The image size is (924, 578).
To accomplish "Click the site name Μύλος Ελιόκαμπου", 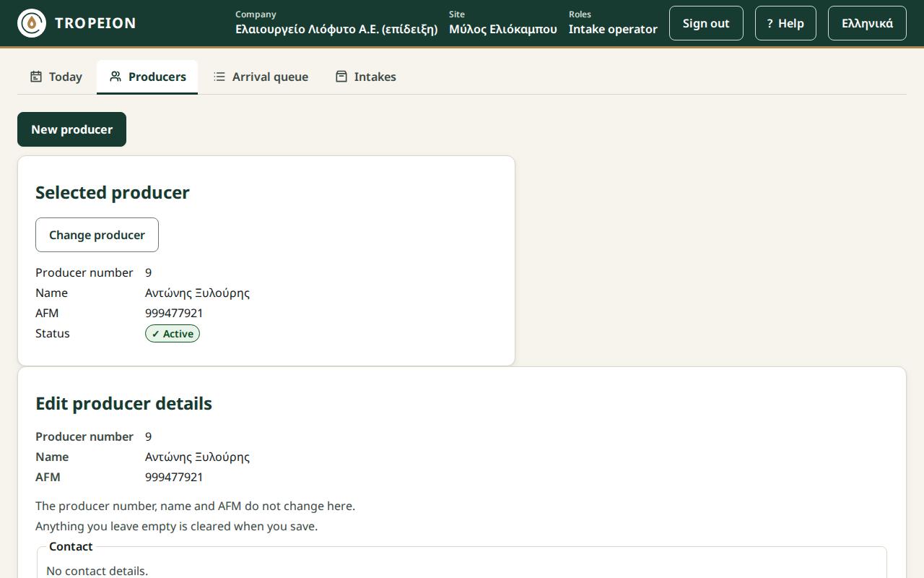I will click(x=503, y=30).
